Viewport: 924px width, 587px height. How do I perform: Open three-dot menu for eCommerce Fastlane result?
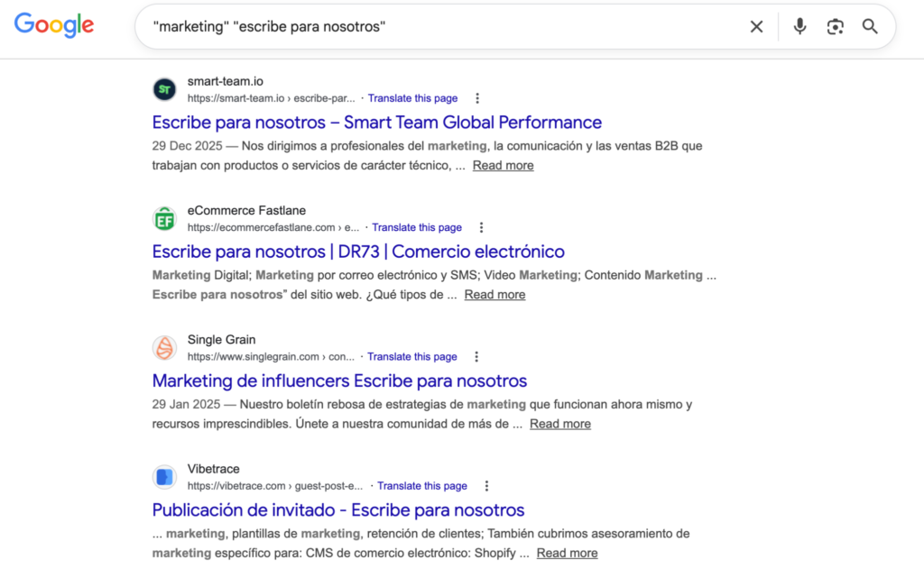tap(482, 227)
